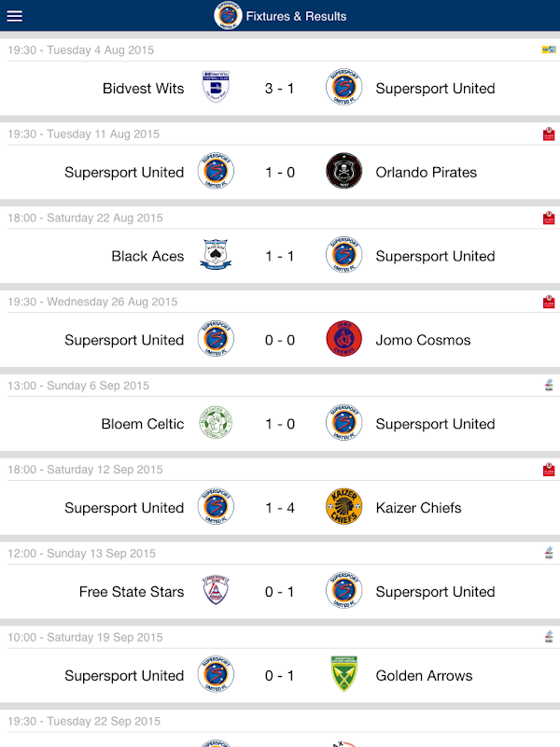Open the 1 - 4 Kaizer Chiefs result
The image size is (560, 747).
point(279,508)
